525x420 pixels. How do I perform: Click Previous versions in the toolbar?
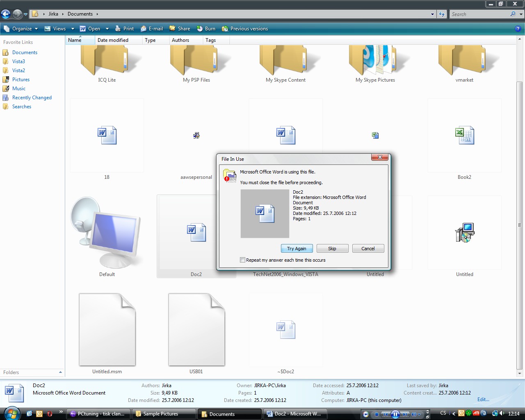coord(245,29)
